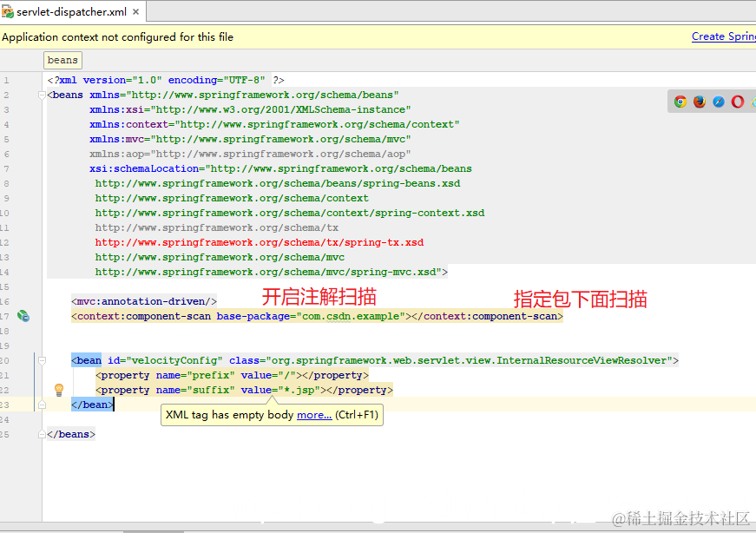This screenshot has width=756, height=533.
Task: Collapse the beans tag fold on line 2
Action: (x=42, y=95)
